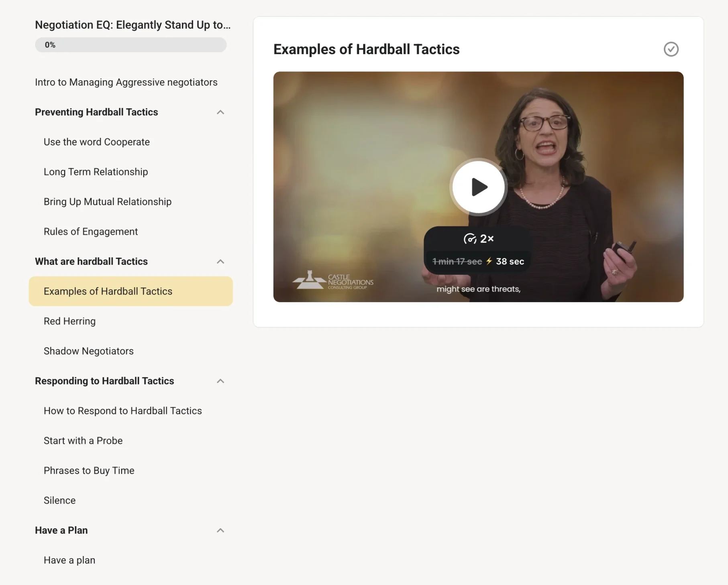The image size is (728, 585).
Task: Go to Bring Up Mutual Relationship lesson
Action: 108,202
